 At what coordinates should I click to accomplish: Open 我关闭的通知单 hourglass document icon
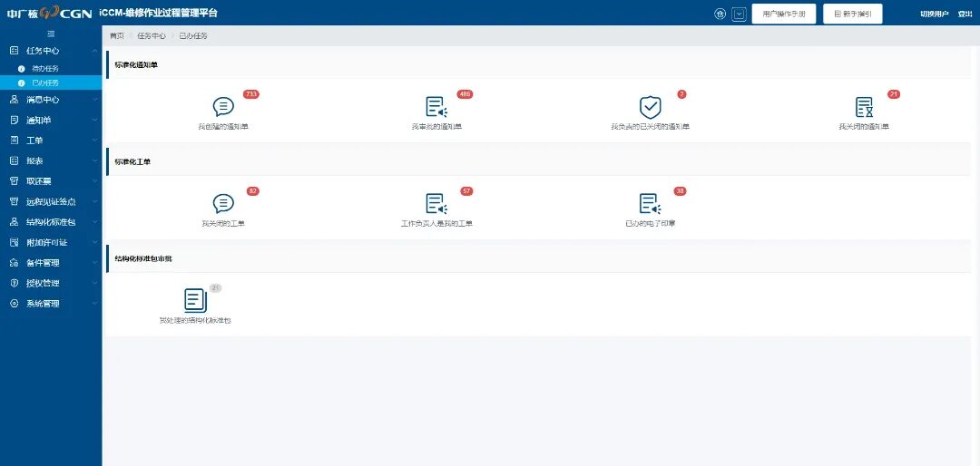[x=864, y=107]
